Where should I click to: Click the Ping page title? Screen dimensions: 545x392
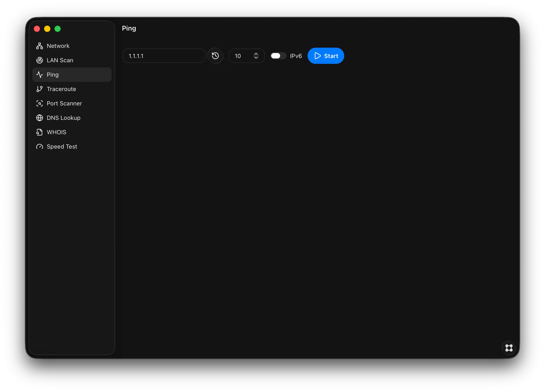[129, 28]
